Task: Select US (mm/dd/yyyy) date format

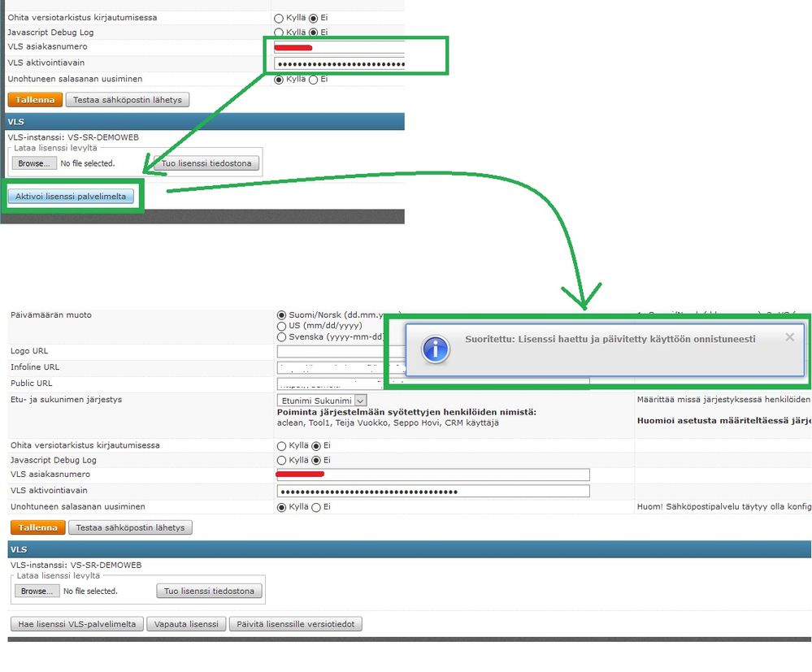Action: click(282, 326)
